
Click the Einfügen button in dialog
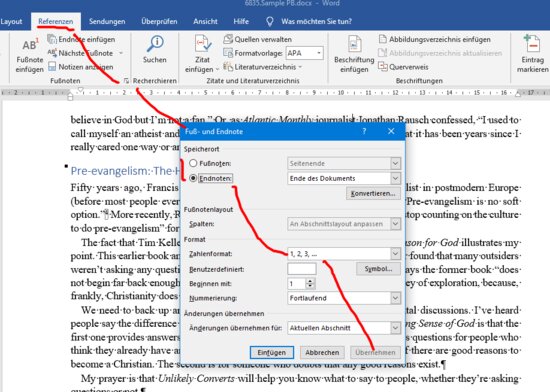click(272, 352)
